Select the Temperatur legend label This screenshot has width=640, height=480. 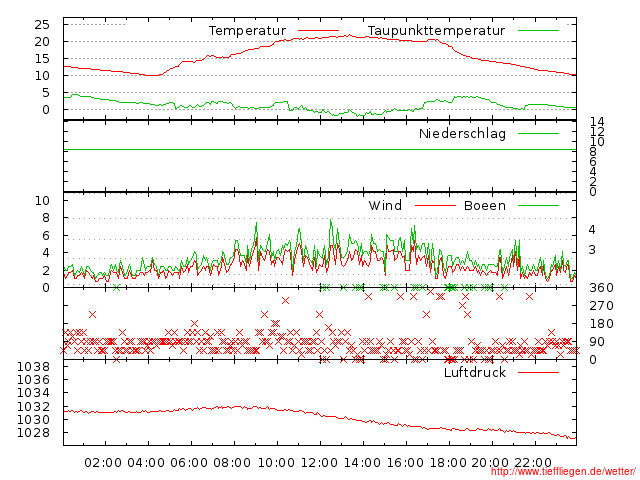point(247,31)
